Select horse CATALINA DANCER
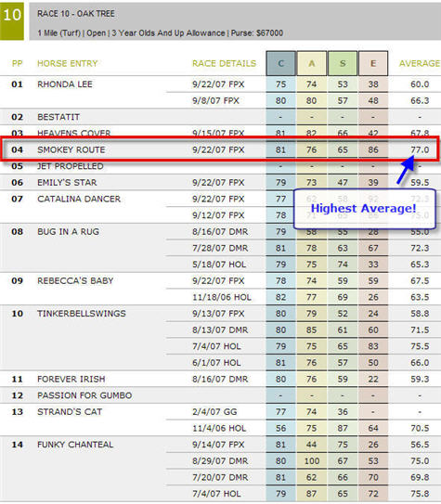Image resolution: width=441 pixels, height=504 pixels. point(79,199)
